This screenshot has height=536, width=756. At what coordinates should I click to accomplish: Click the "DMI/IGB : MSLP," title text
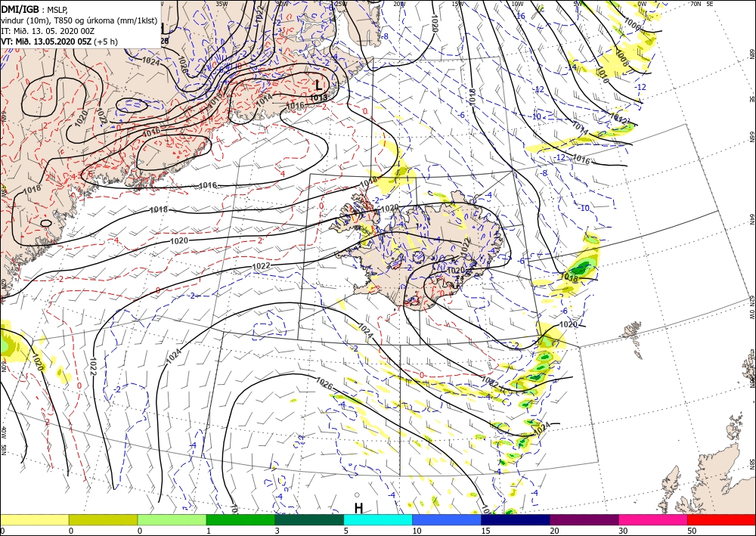[x=35, y=9]
